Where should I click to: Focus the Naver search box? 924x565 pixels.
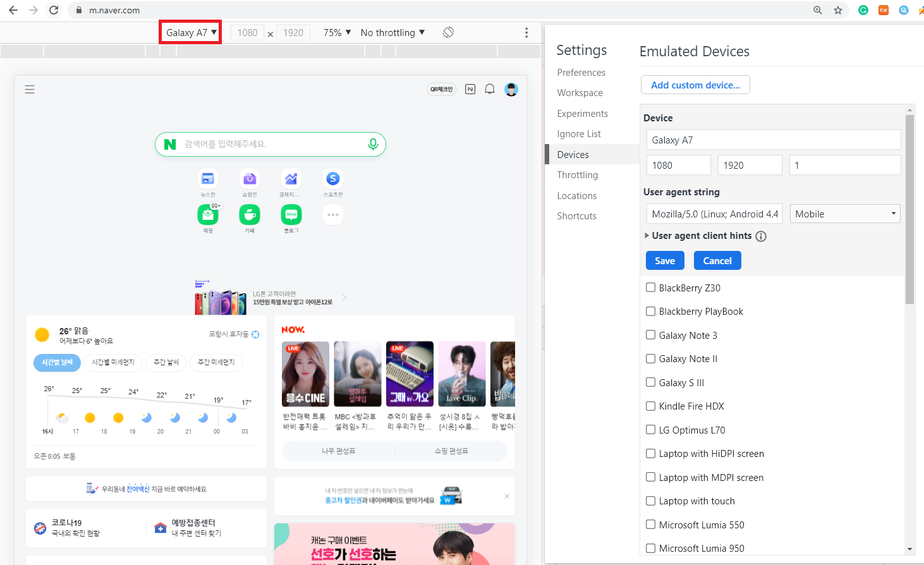[271, 144]
